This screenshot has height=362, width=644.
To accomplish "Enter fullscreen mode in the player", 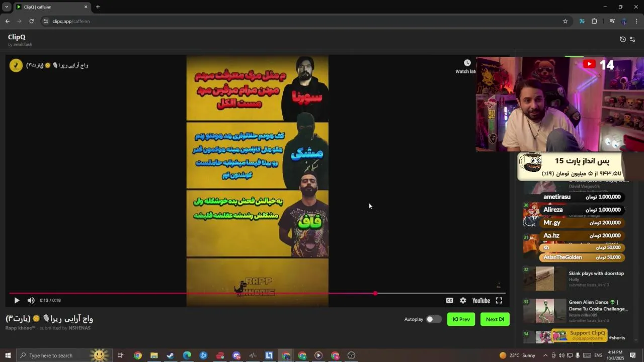I will (499, 300).
